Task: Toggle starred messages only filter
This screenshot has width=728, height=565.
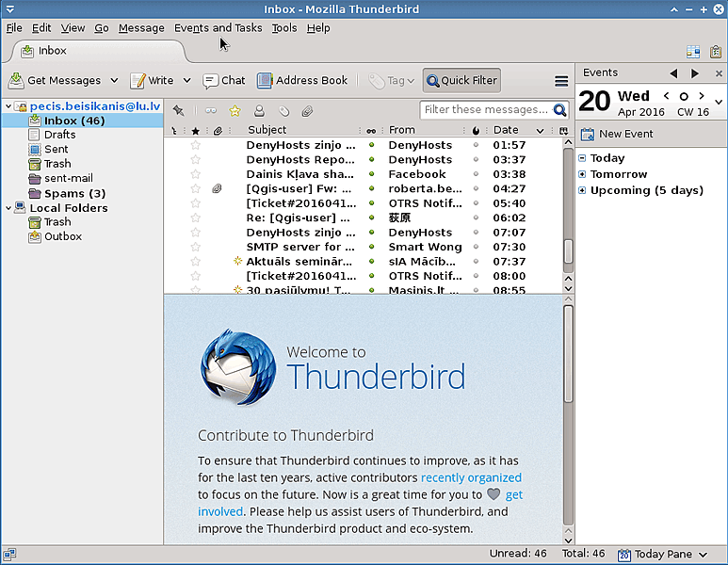Action: (235, 110)
